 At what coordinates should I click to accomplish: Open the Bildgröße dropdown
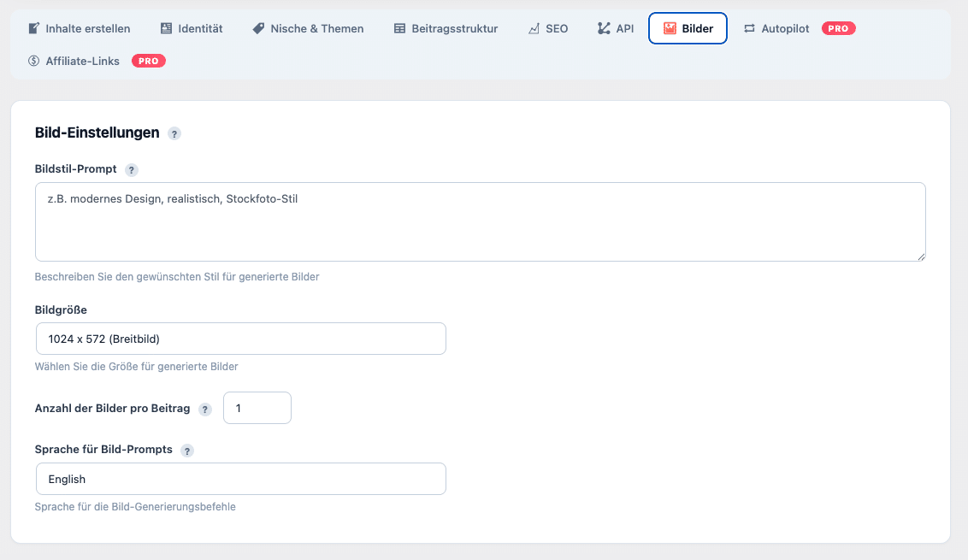(x=240, y=339)
